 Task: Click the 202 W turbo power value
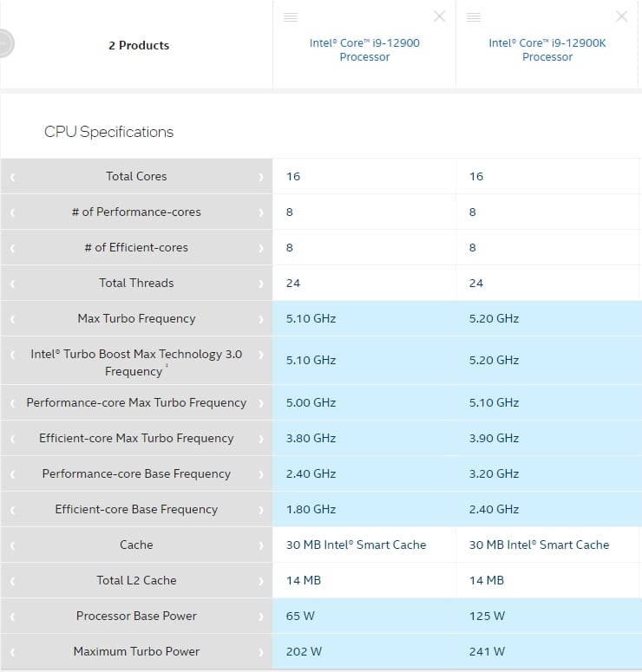(304, 651)
